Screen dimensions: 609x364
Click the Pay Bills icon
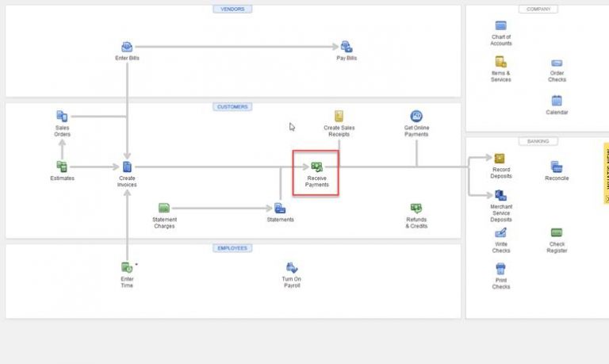347,47
